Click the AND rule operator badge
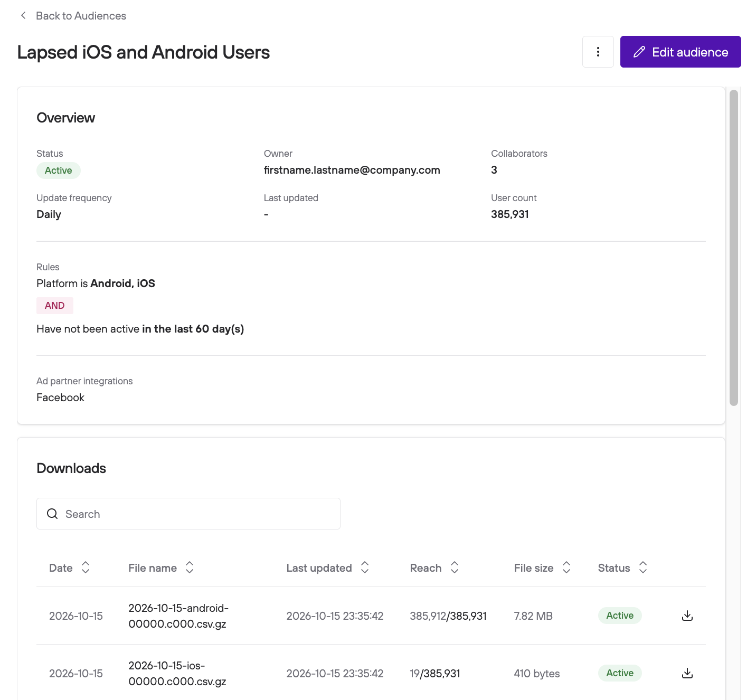Screen dimensions: 756x700 pos(55,306)
